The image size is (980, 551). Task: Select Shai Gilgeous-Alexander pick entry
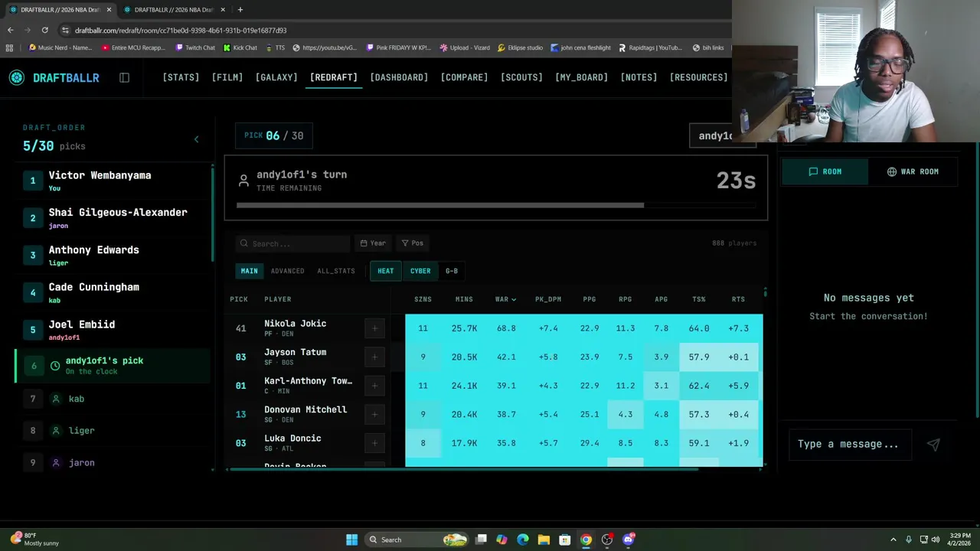tap(112, 218)
